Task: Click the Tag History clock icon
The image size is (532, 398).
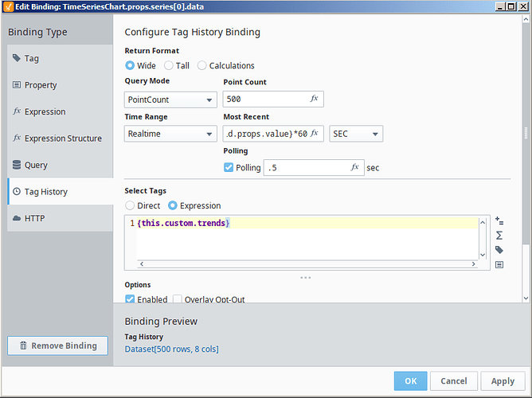Action: click(16, 192)
